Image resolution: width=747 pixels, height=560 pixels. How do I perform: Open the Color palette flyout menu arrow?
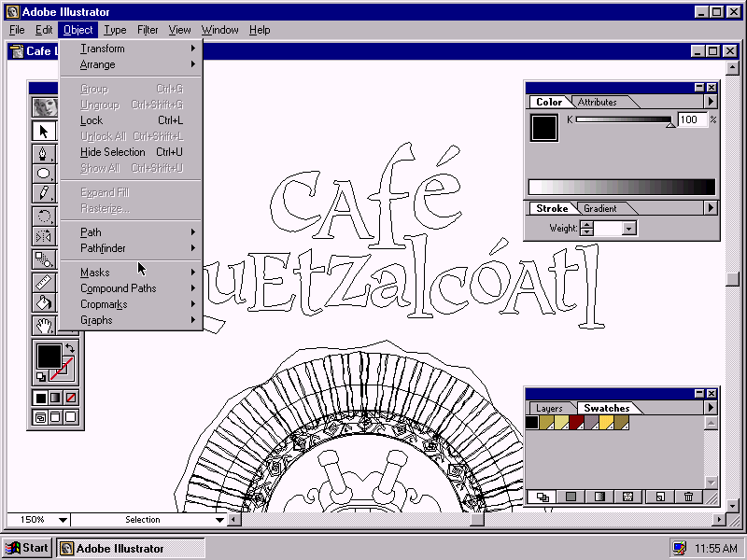tap(711, 102)
